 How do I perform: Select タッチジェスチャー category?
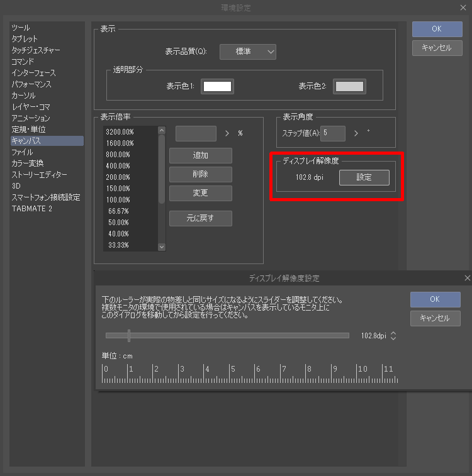36,50
